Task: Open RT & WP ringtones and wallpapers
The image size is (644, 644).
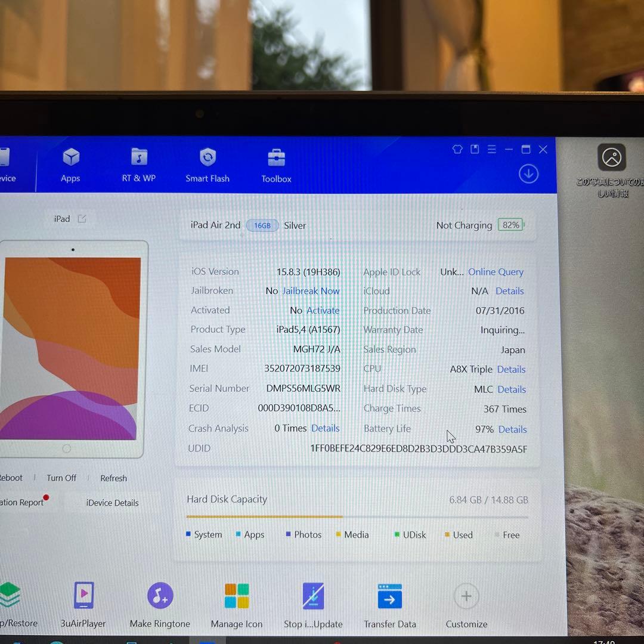Action: [x=139, y=159]
